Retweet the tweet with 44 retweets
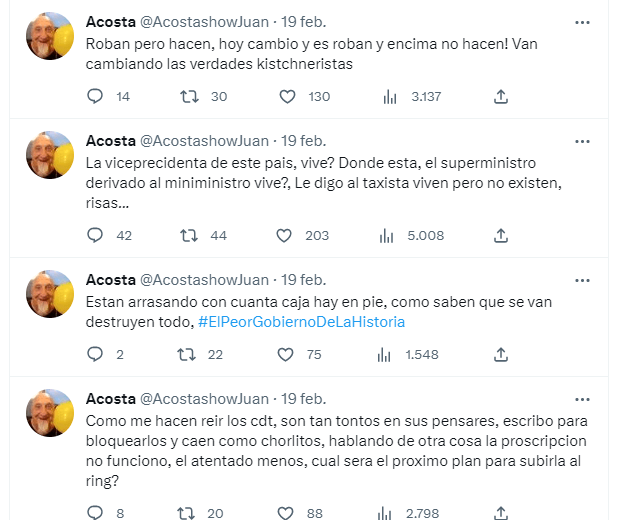This screenshot has height=520, width=621. pyautogui.click(x=187, y=236)
